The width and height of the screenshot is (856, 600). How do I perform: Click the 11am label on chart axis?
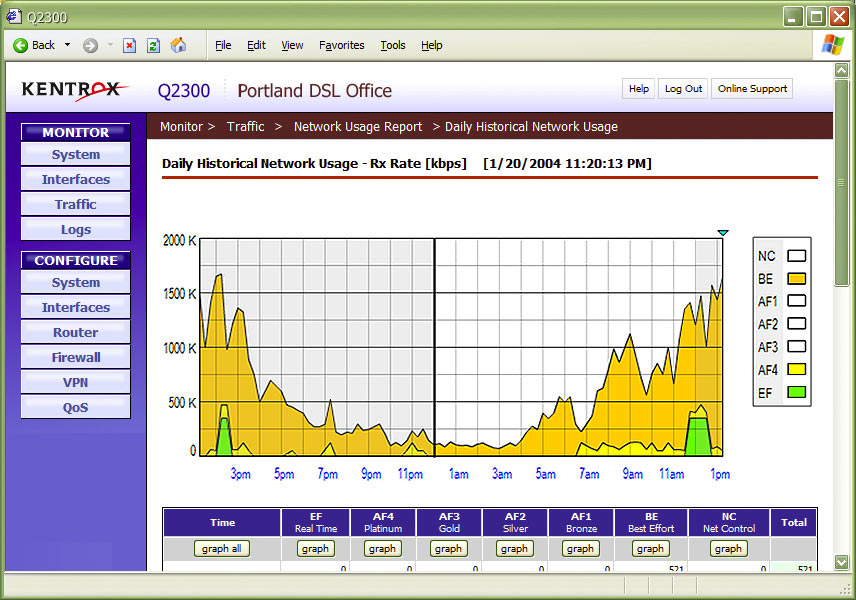pyautogui.click(x=671, y=474)
